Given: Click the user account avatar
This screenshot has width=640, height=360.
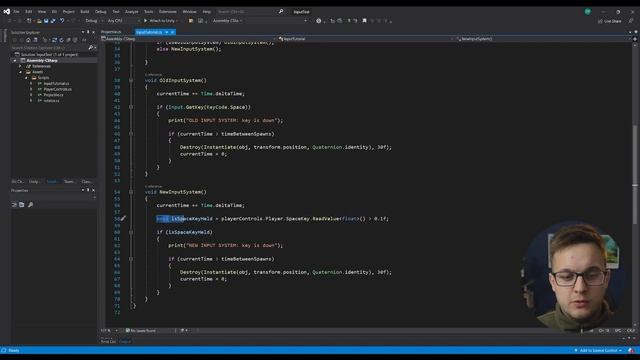Looking at the screenshot, I should (588, 11).
